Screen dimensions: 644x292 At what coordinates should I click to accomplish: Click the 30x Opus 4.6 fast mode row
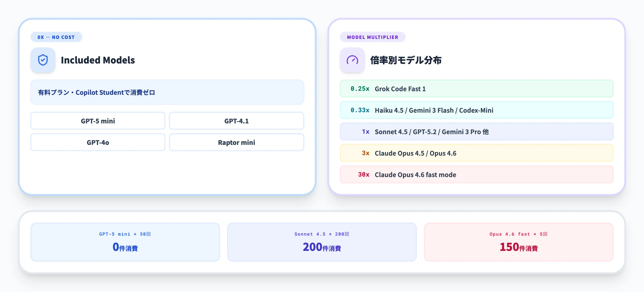point(476,174)
